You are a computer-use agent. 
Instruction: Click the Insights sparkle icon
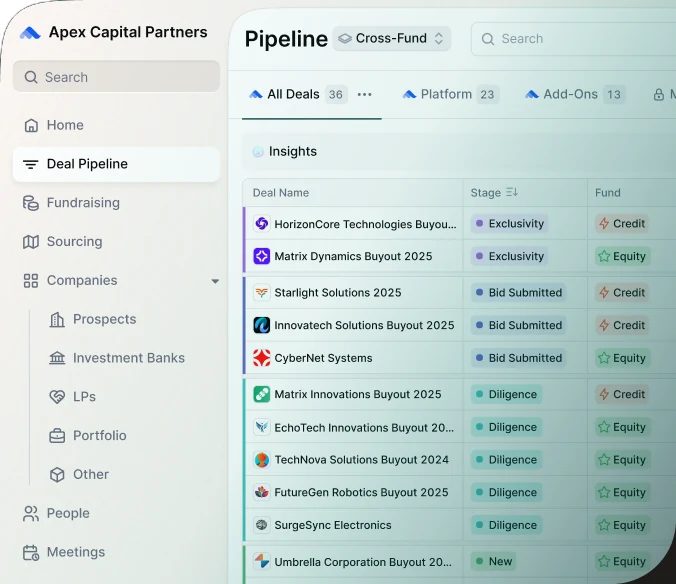258,152
